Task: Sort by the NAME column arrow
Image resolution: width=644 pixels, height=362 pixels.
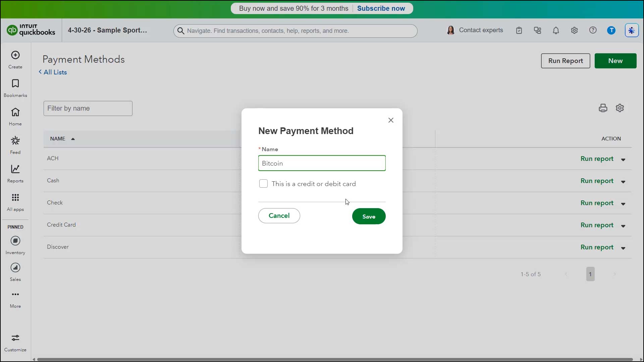Action: pyautogui.click(x=73, y=139)
